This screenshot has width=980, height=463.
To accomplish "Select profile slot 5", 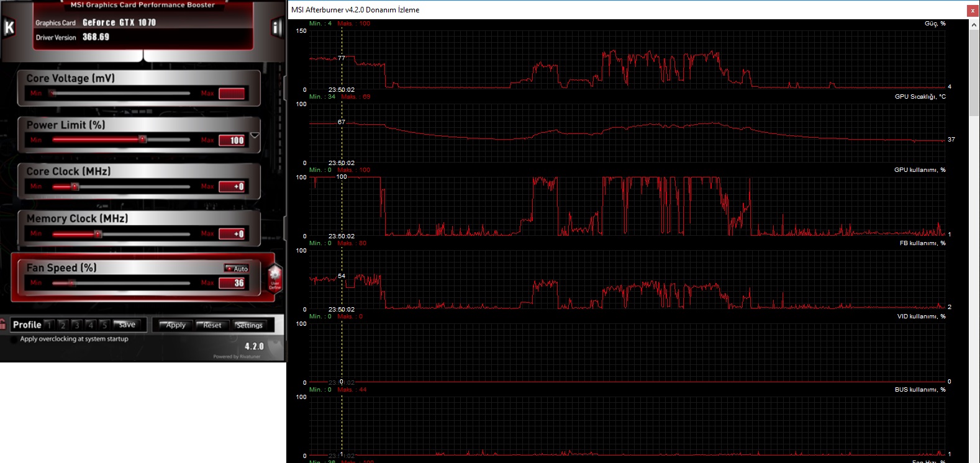I will click(104, 325).
